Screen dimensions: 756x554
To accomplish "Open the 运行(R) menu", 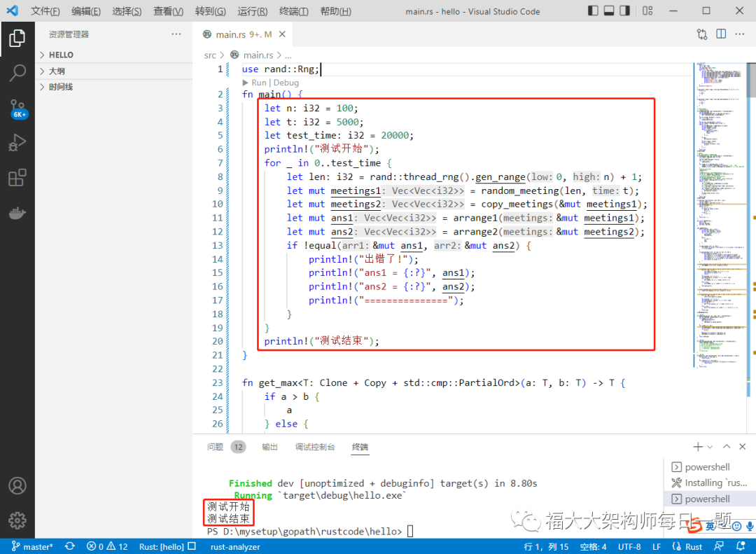I will coord(252,11).
